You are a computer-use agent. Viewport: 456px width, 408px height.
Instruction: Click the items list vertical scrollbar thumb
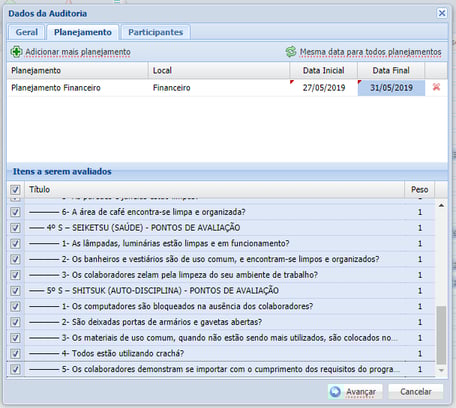(441, 335)
